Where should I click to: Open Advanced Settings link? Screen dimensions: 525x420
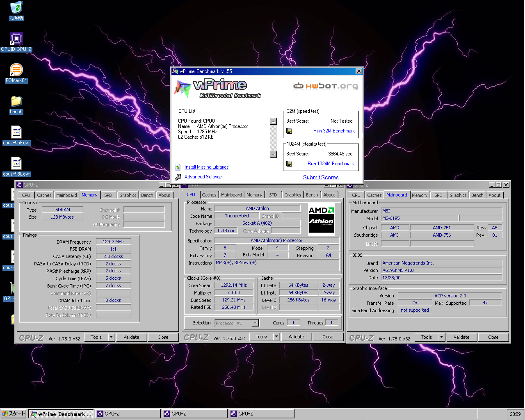coord(203,177)
